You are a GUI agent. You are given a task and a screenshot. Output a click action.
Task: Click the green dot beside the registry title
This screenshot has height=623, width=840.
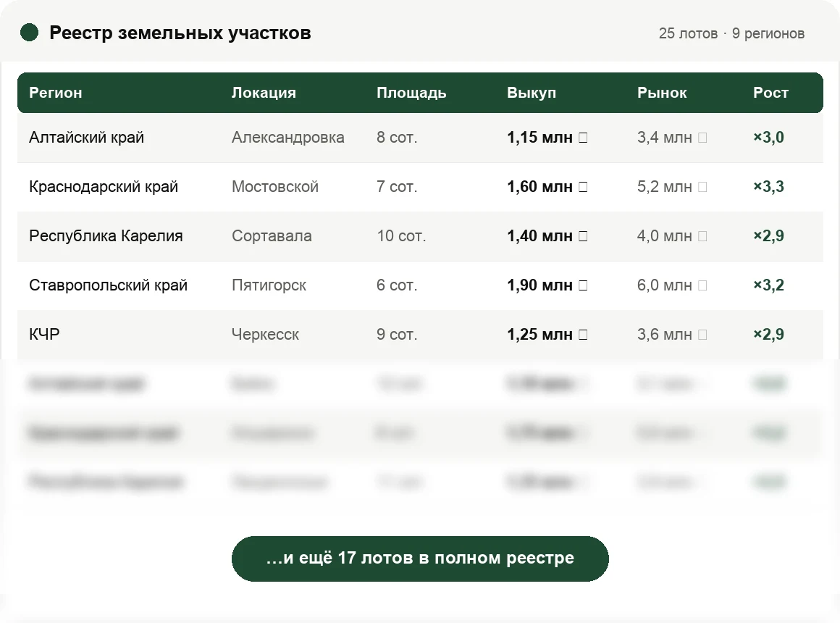tap(30, 32)
